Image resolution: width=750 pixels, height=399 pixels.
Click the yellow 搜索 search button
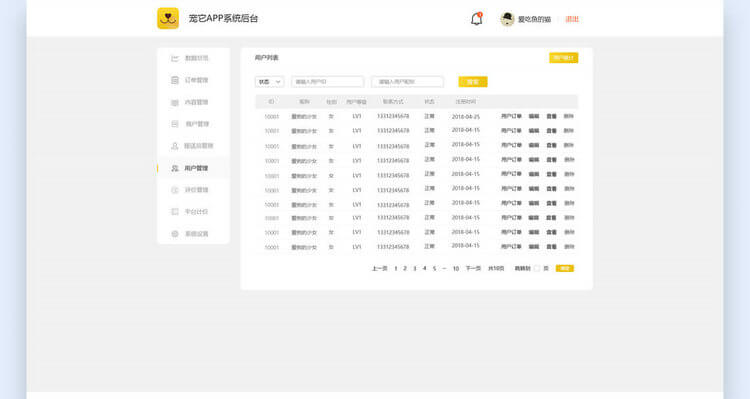point(473,82)
